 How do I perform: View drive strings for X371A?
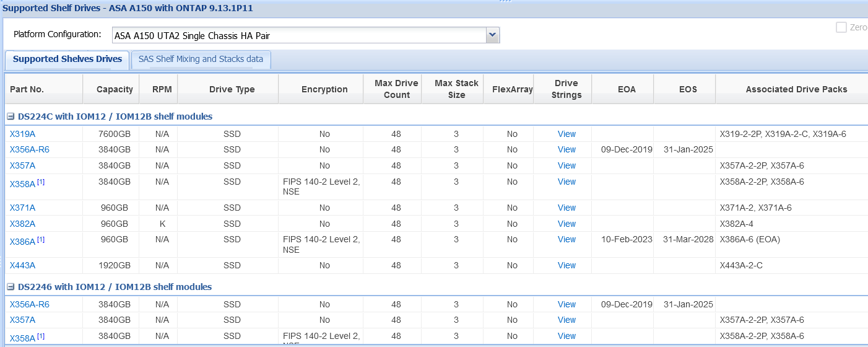[566, 208]
